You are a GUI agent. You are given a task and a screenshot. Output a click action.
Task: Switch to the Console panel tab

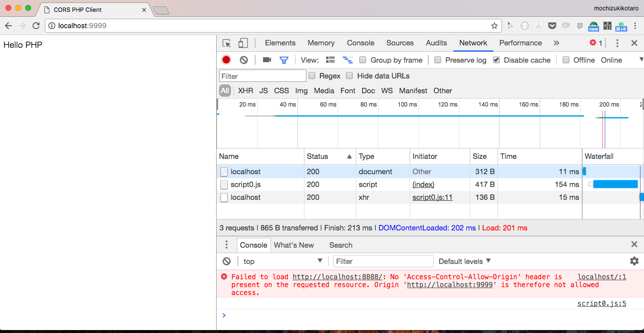360,43
